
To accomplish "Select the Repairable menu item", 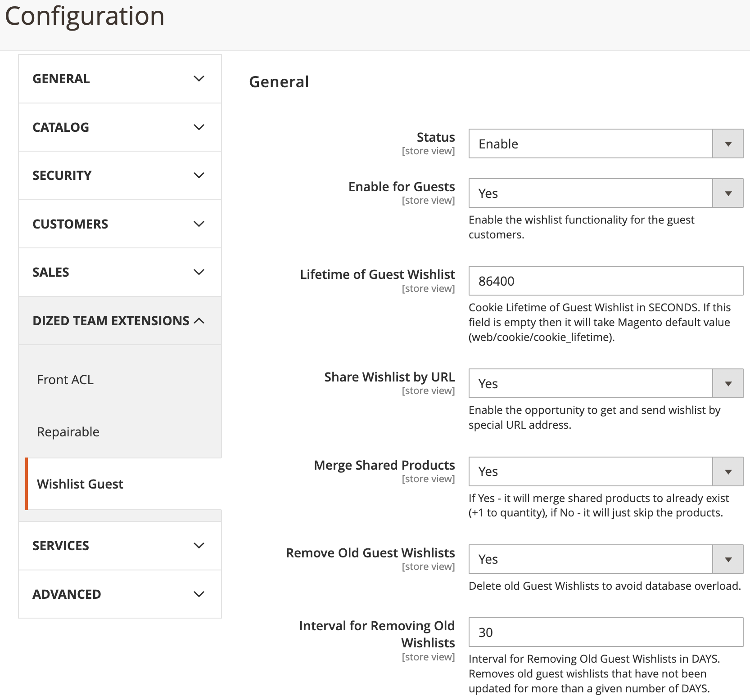I will 68,432.
